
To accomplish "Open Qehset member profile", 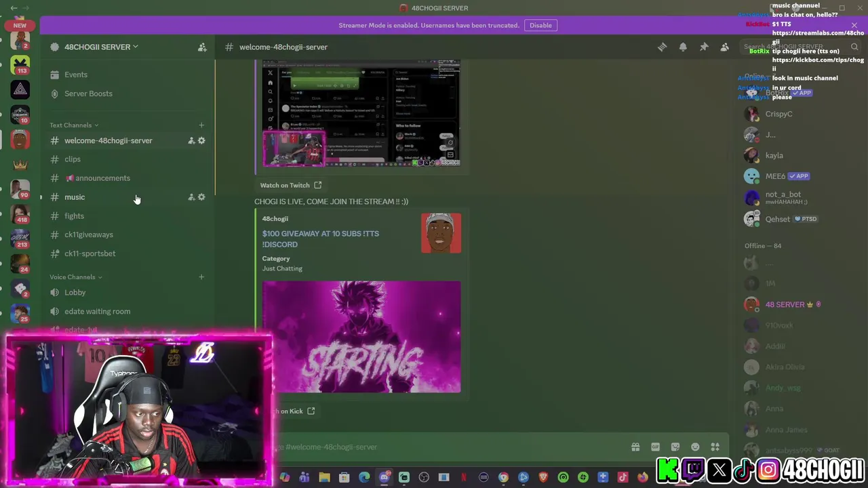I will 802,219.
